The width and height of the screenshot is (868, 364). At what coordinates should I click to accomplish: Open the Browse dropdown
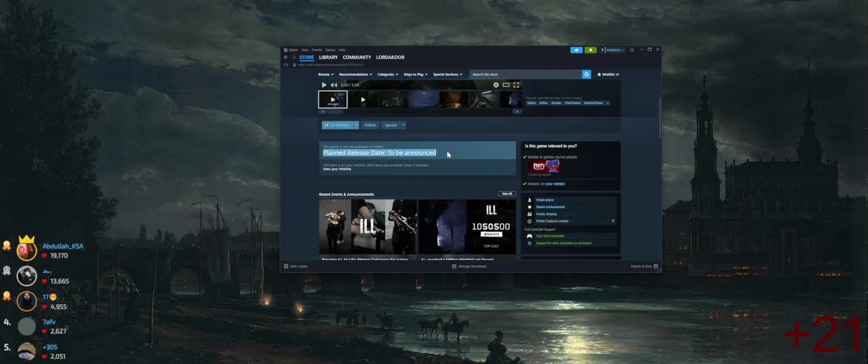pyautogui.click(x=326, y=74)
